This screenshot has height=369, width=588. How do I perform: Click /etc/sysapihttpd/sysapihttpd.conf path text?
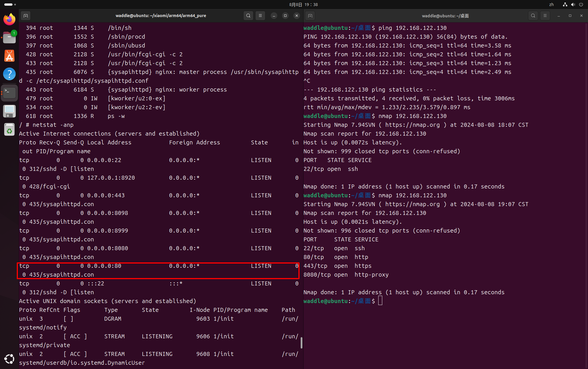(x=92, y=81)
